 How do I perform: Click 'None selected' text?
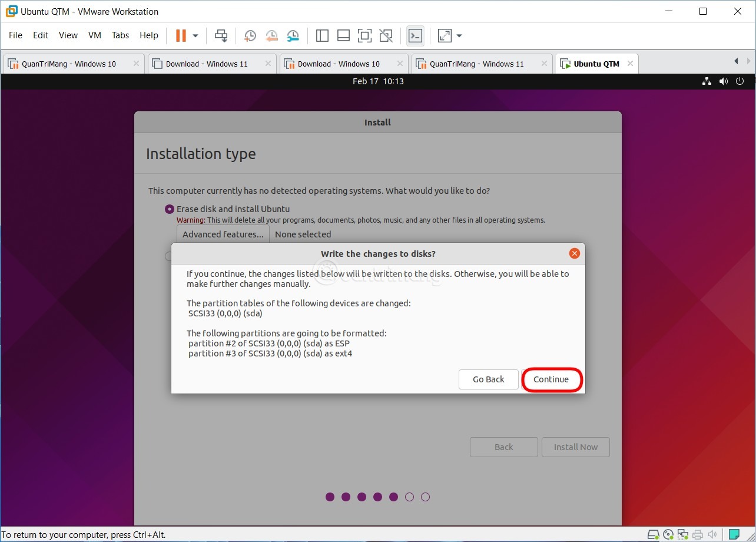click(303, 234)
